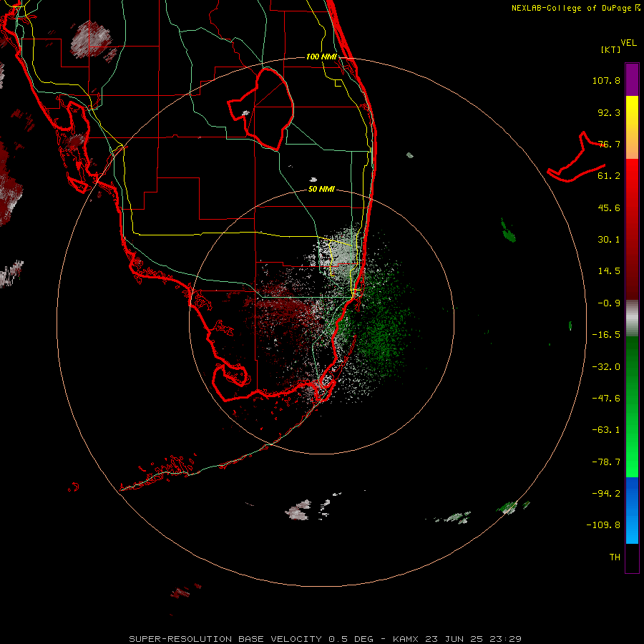Click the -94.2 legend value
The image size is (644, 644).
(x=606, y=493)
